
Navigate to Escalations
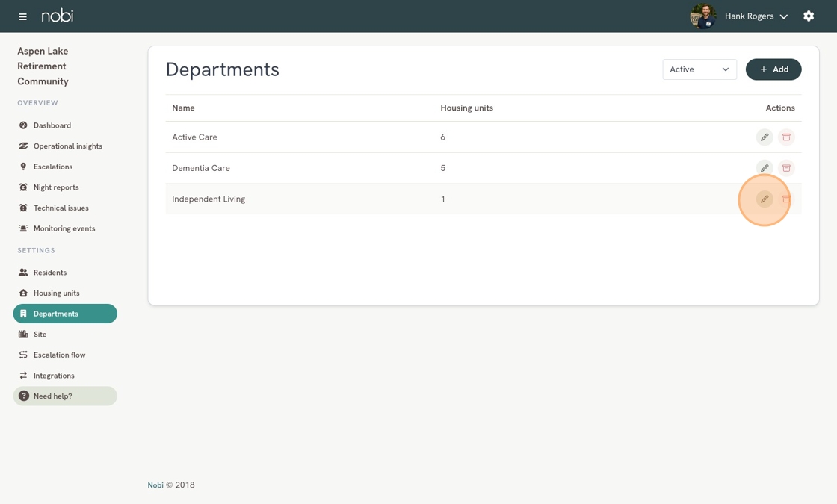pos(52,167)
